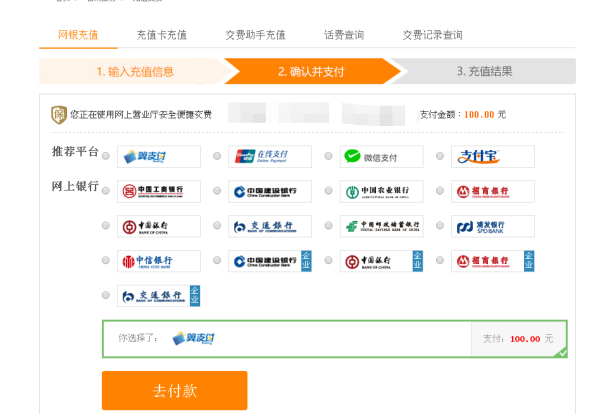This screenshot has width=600, height=414.
Task: Click the 中国工商银行 ICBC bank logo
Action: (x=159, y=191)
